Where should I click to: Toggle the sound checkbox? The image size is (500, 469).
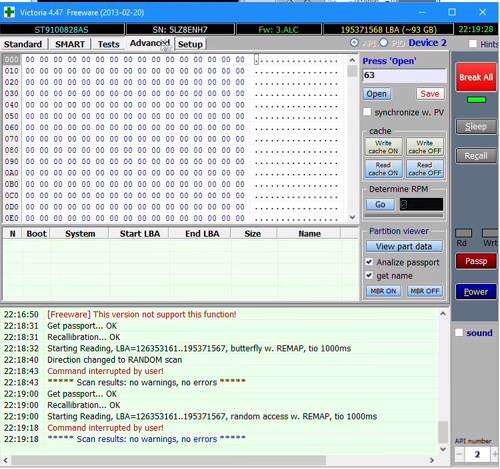pyautogui.click(x=459, y=333)
